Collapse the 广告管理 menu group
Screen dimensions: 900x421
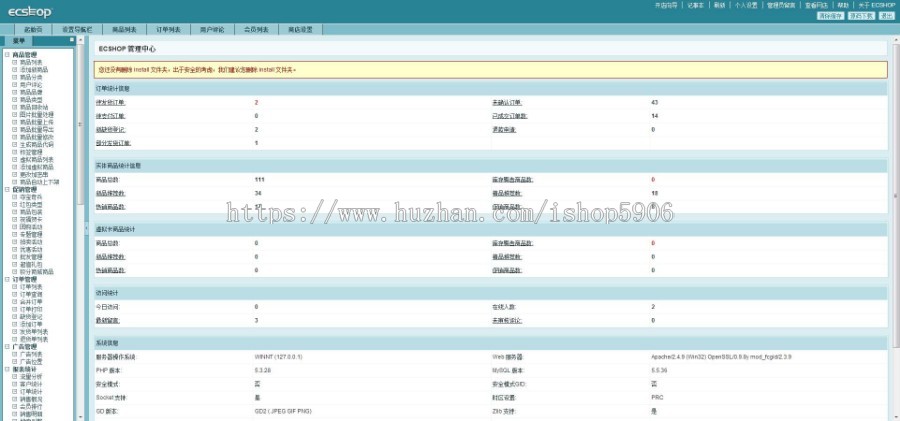(x=7, y=346)
